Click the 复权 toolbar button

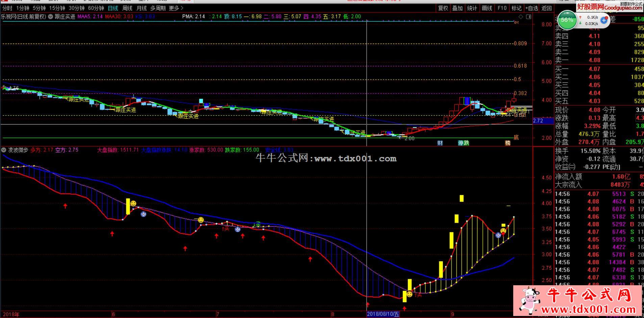tap(443, 8)
